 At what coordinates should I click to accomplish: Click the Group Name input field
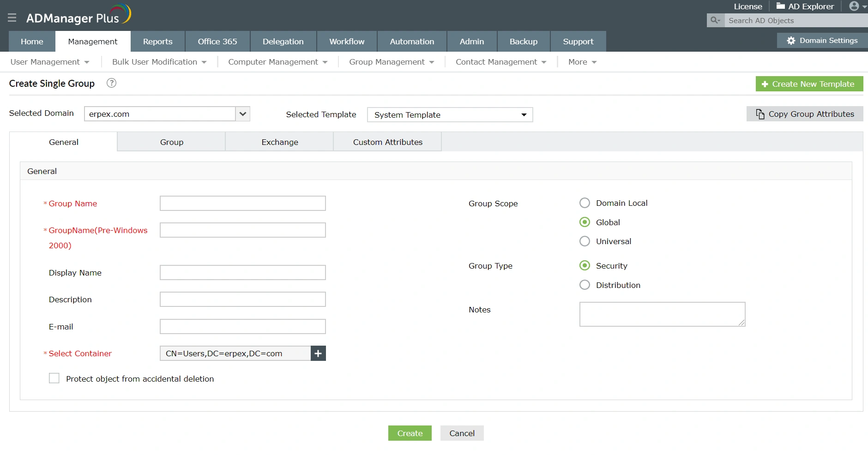point(243,204)
